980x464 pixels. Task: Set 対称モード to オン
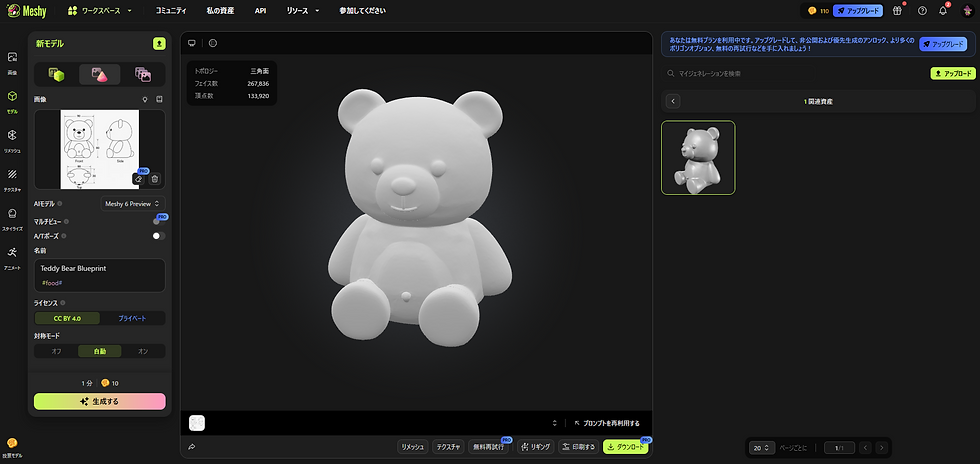coord(143,351)
